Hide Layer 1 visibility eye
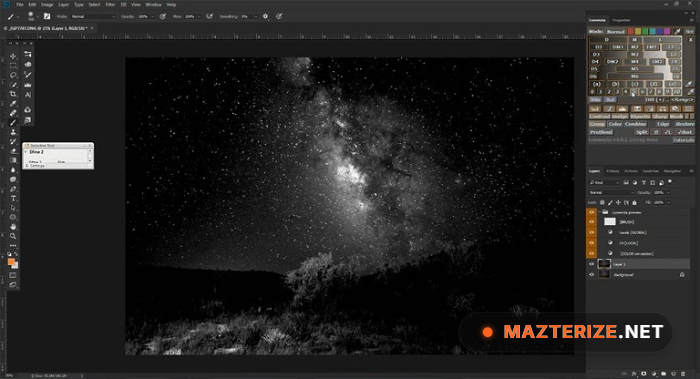Screen dimensions: 700x379 592,264
